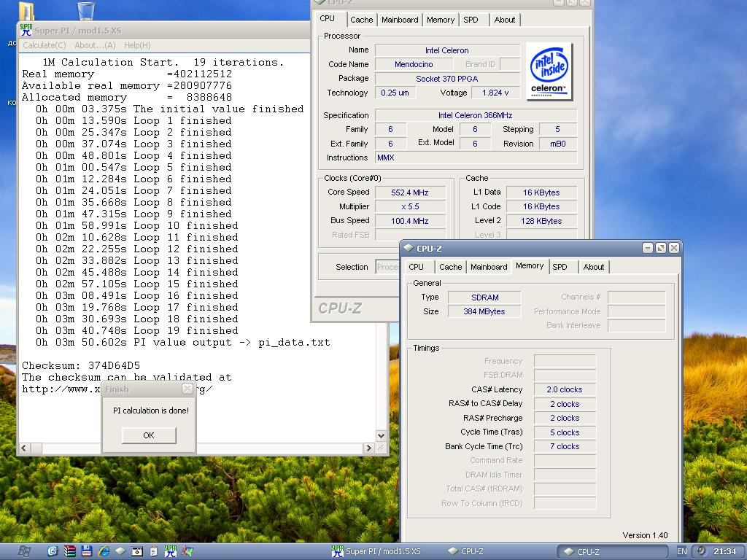The width and height of the screenshot is (747, 560).
Task: Open About tab in back CPU-Z window
Action: click(505, 20)
